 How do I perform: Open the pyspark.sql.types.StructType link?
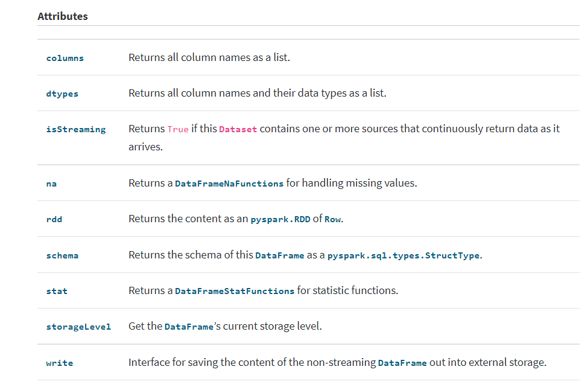[403, 255]
